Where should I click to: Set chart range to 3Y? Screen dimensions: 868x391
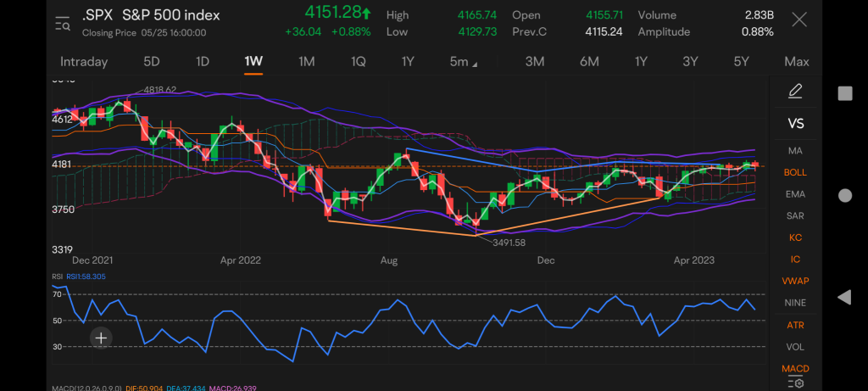click(690, 61)
